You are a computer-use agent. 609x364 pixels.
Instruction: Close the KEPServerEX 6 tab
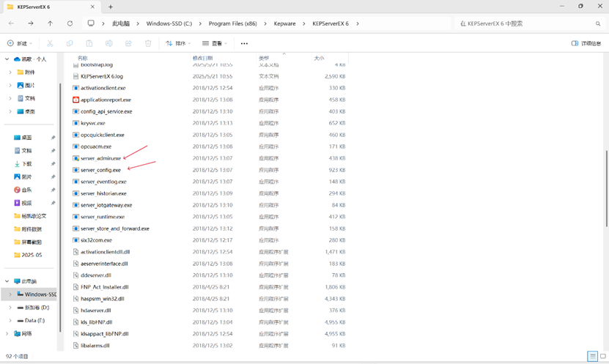92,7
